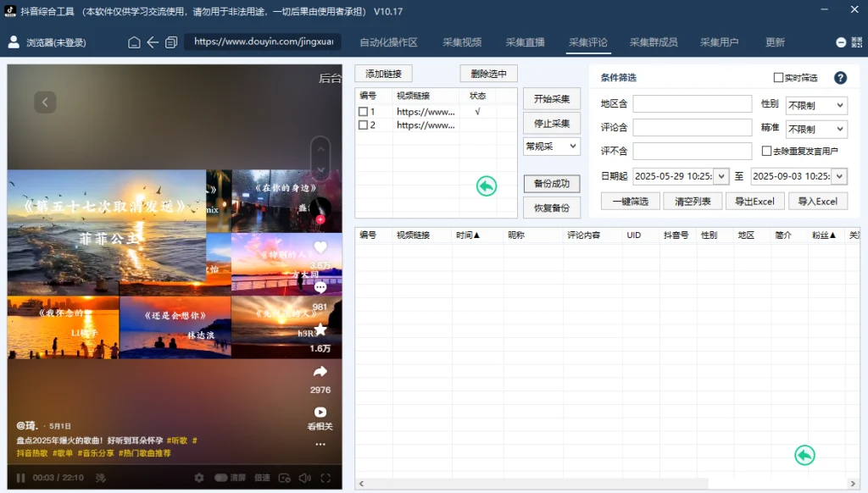Toggle the 清屏 switch in the player
The height and width of the screenshot is (493, 868).
[221, 478]
